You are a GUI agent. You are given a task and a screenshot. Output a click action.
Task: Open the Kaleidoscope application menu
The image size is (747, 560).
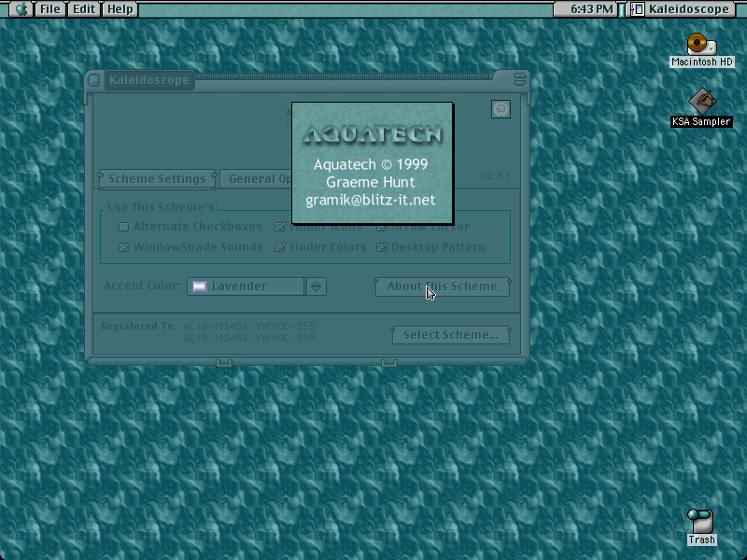coord(682,9)
